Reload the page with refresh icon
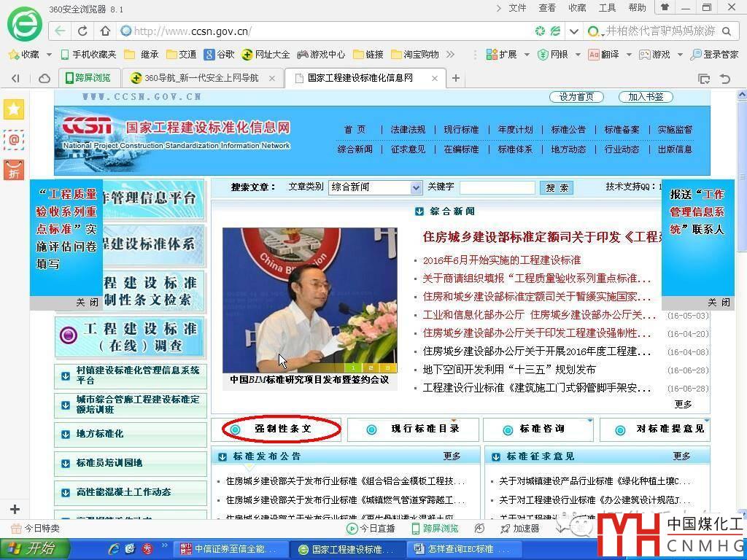Screen dimensions: 747x560 82,31
